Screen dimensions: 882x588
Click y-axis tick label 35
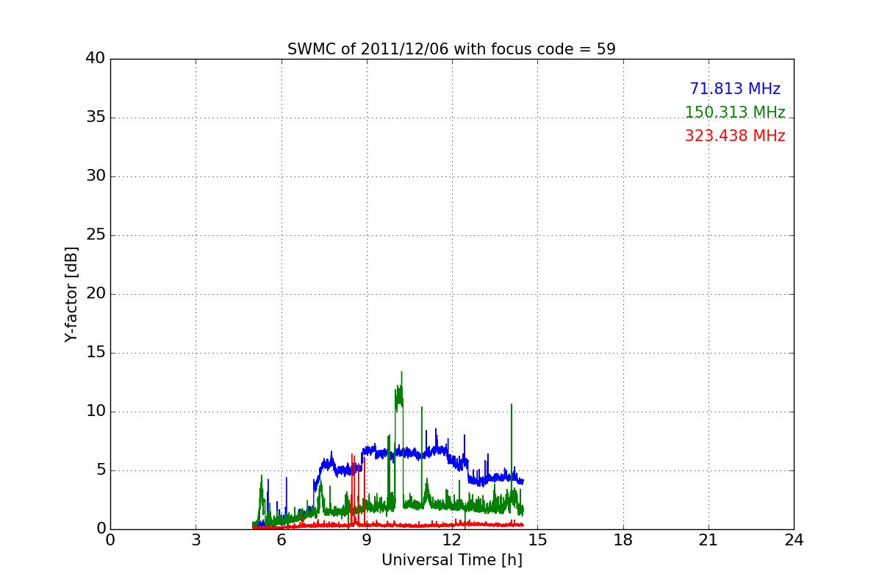tap(96, 118)
